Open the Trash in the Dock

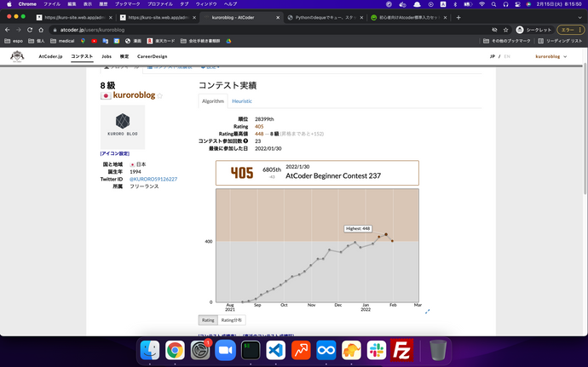(438, 350)
